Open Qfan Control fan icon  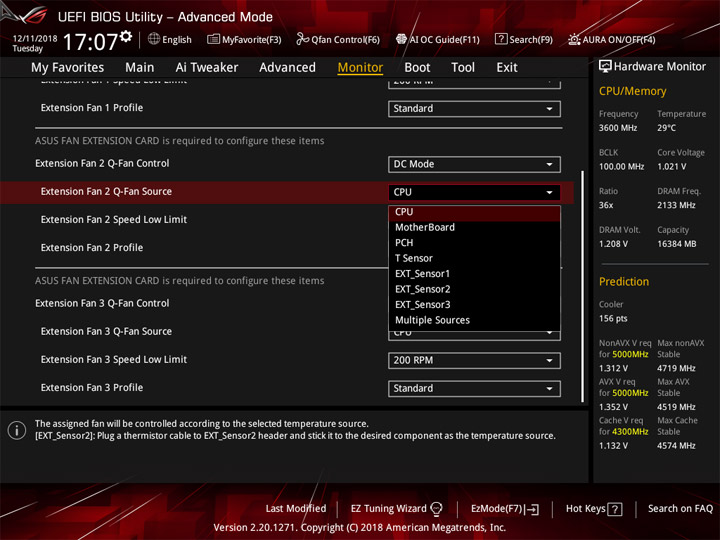coord(302,39)
